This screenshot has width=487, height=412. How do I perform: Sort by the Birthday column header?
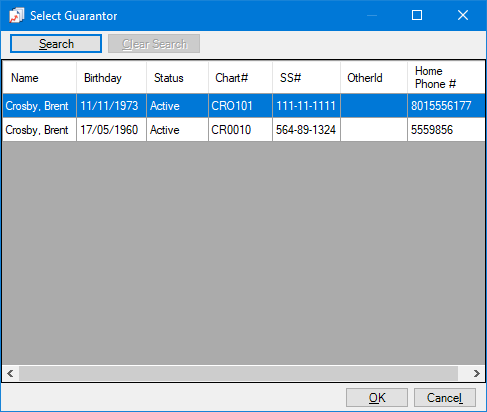click(111, 78)
